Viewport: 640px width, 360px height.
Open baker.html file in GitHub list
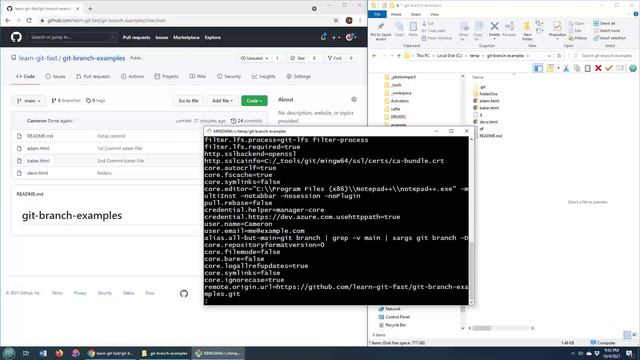coord(38,160)
